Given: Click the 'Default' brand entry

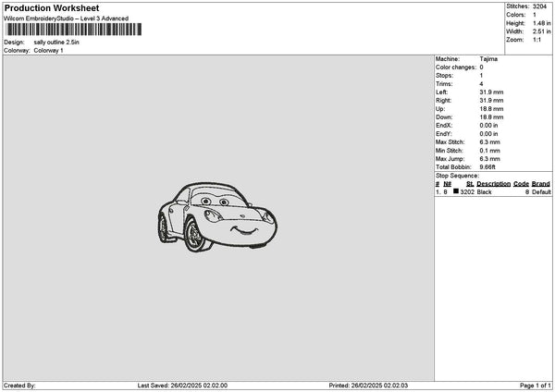Looking at the screenshot, I should [541, 192].
